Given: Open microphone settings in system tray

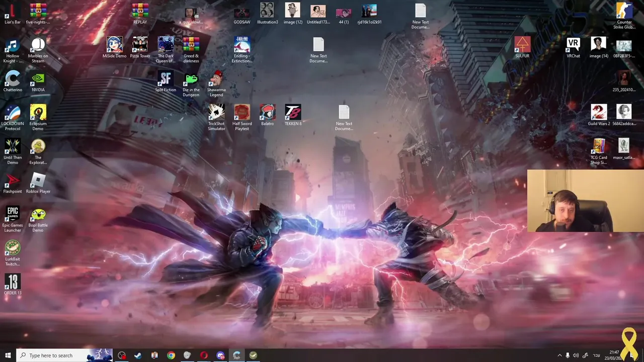Looking at the screenshot, I should pyautogui.click(x=568, y=355).
